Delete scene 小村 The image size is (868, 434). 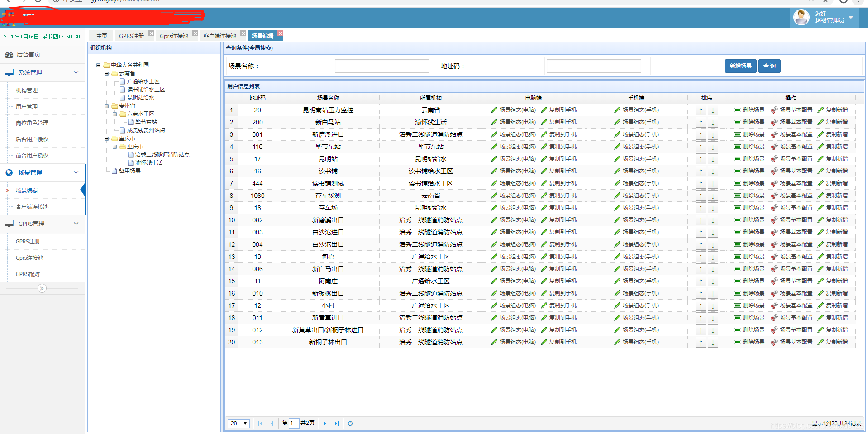pos(749,305)
